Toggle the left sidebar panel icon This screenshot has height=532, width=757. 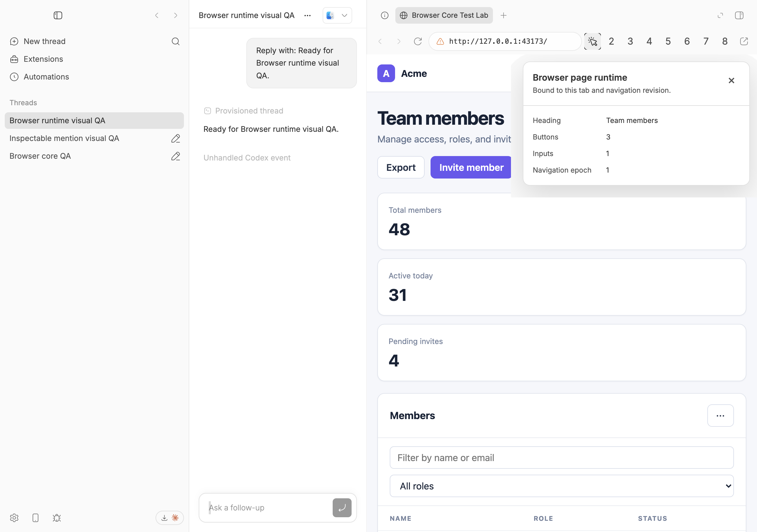pos(58,15)
